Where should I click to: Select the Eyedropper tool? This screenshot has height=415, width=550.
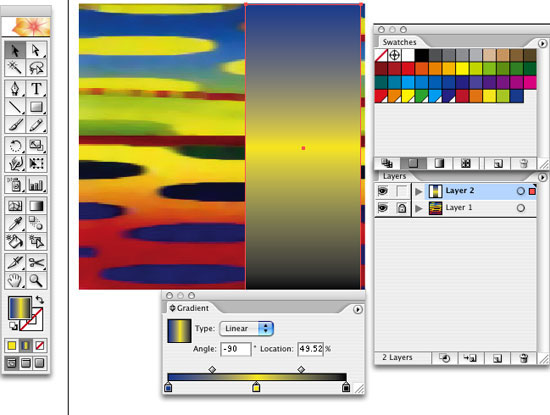15,223
